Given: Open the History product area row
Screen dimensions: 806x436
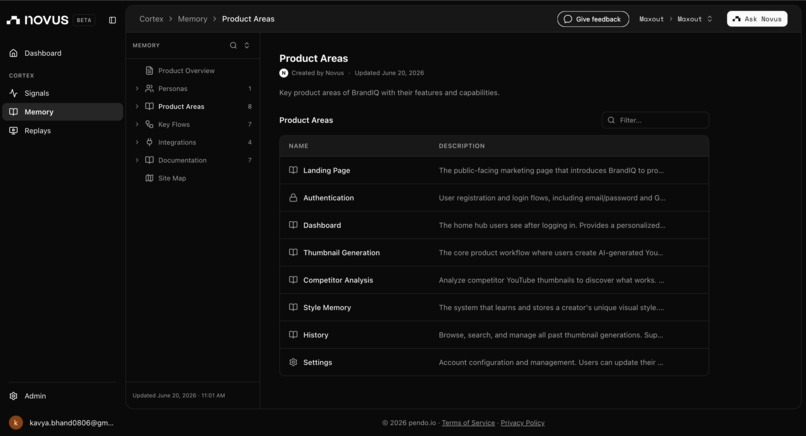Looking at the screenshot, I should coord(494,335).
